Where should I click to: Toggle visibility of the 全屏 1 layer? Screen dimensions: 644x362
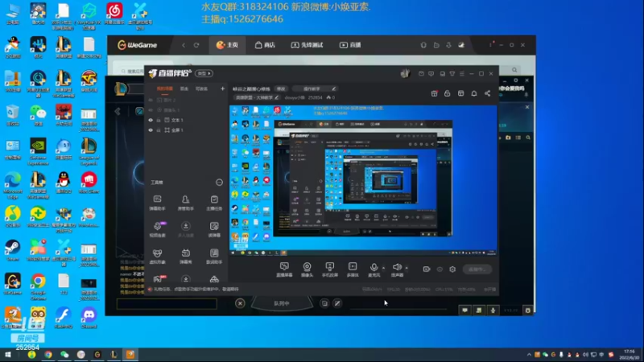151,130
